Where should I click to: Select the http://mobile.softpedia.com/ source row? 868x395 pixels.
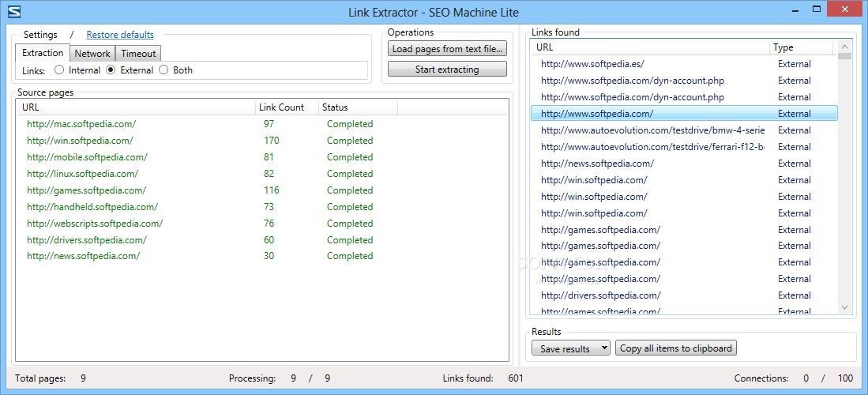(261, 157)
